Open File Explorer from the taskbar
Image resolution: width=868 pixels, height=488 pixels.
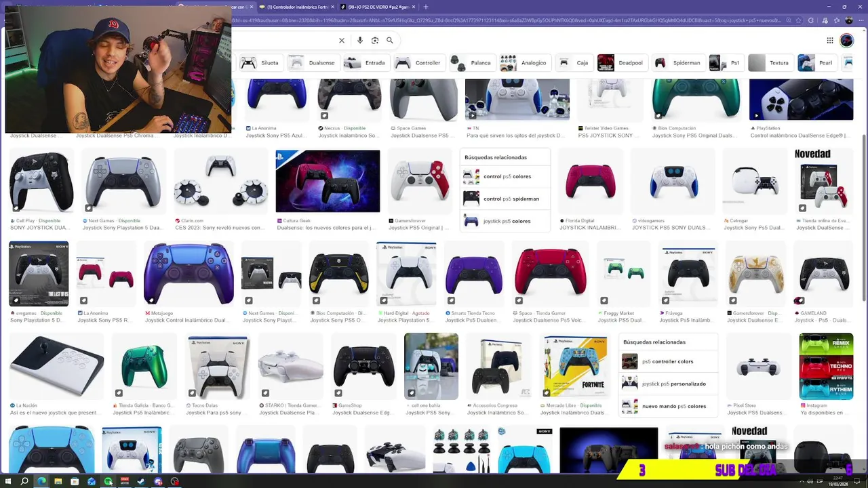(58, 481)
